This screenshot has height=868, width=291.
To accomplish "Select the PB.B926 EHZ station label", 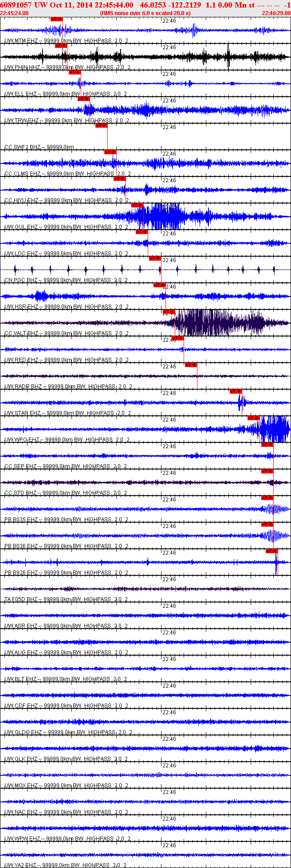I will point(21,573).
